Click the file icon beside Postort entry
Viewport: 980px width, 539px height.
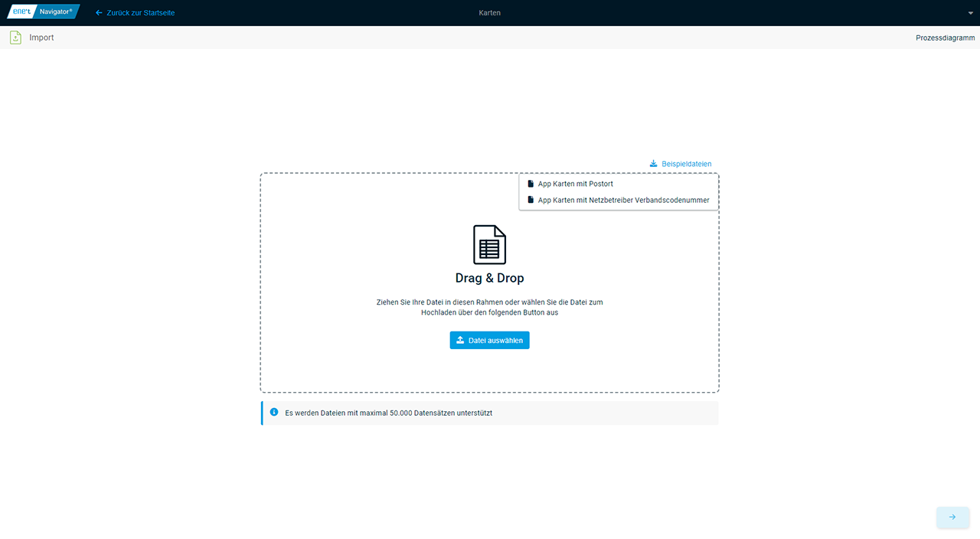pos(531,184)
